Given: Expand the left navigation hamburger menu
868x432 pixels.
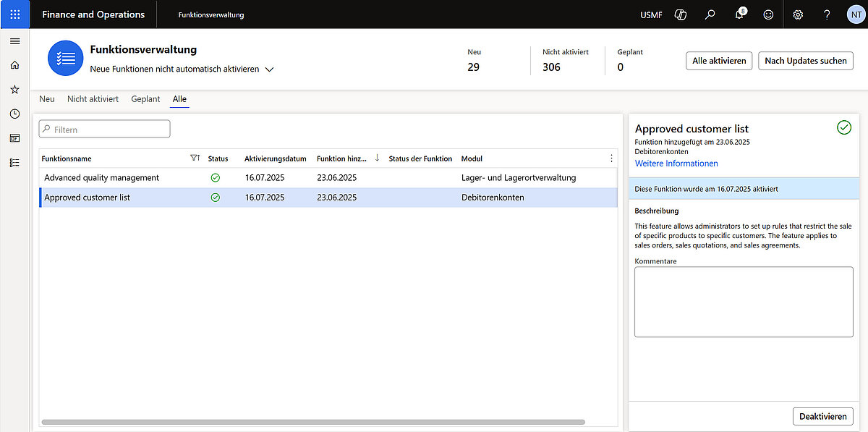Looking at the screenshot, I should click(14, 41).
